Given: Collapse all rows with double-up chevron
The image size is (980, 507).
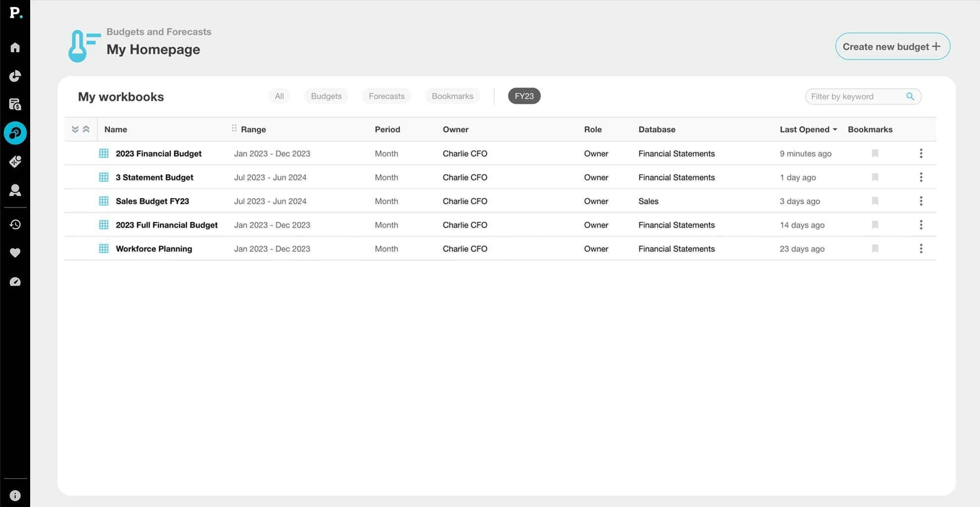Looking at the screenshot, I should [x=86, y=129].
